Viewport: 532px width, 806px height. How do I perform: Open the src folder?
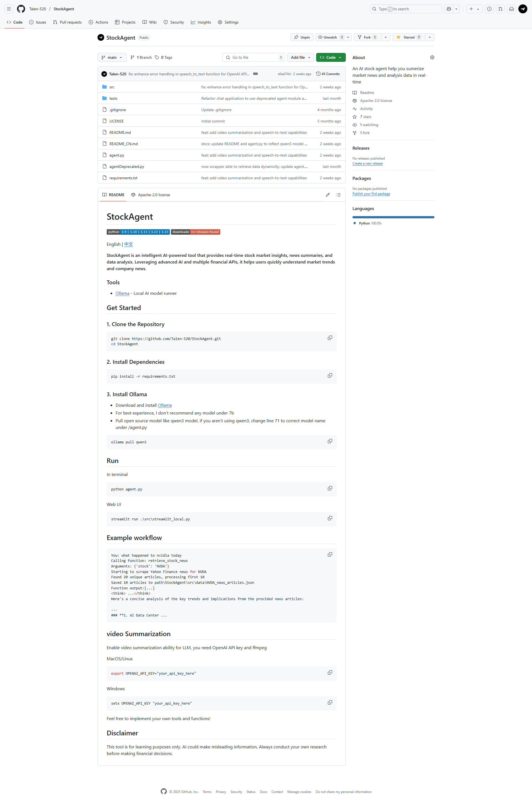(112, 87)
